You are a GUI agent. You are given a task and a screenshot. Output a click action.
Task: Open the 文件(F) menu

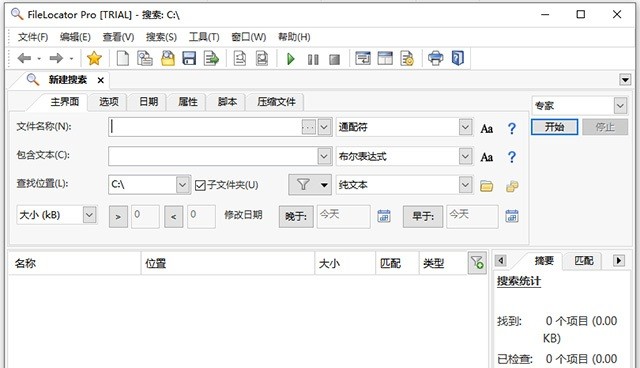(x=33, y=37)
